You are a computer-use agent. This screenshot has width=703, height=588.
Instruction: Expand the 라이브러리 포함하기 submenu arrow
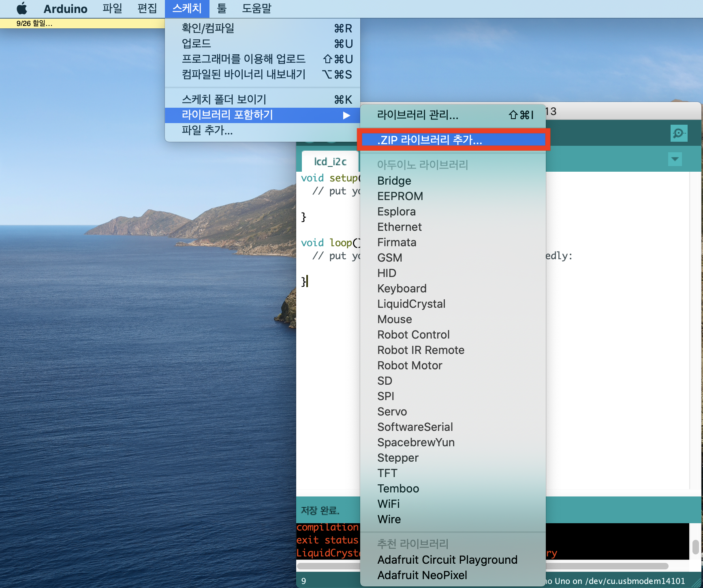(x=346, y=115)
